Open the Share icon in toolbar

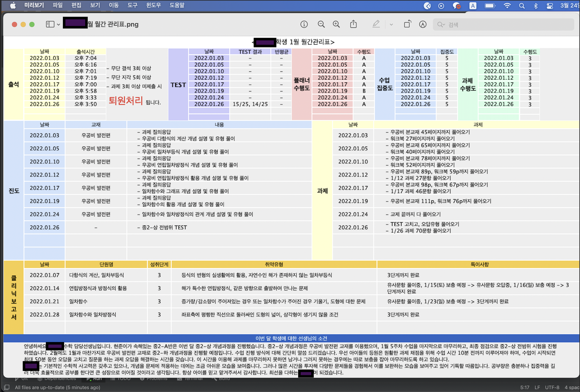pyautogui.click(x=353, y=24)
